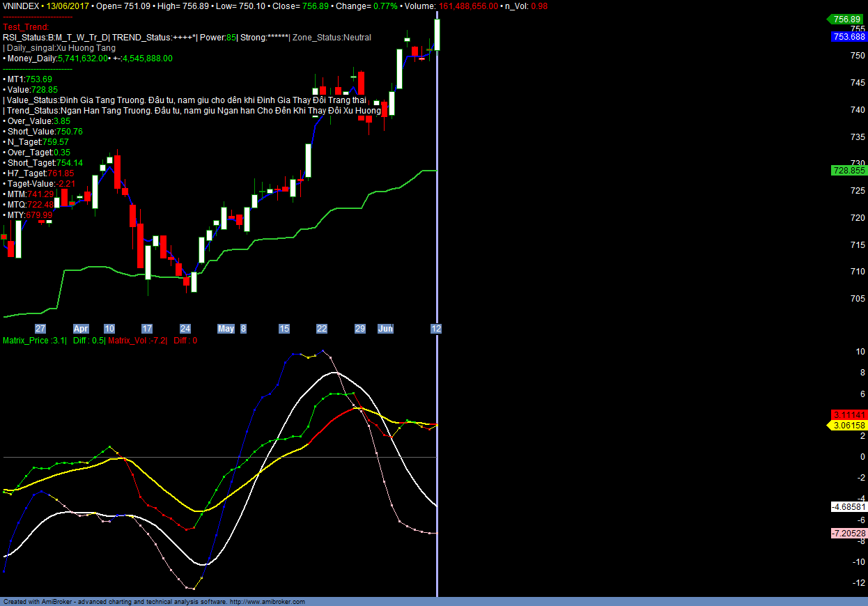This screenshot has height=606, width=868.
Task: Click the VNINDEX symbol title
Action: [20, 6]
